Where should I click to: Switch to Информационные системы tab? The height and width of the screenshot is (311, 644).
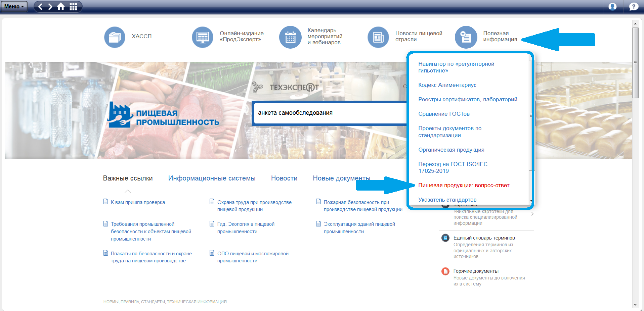click(212, 178)
